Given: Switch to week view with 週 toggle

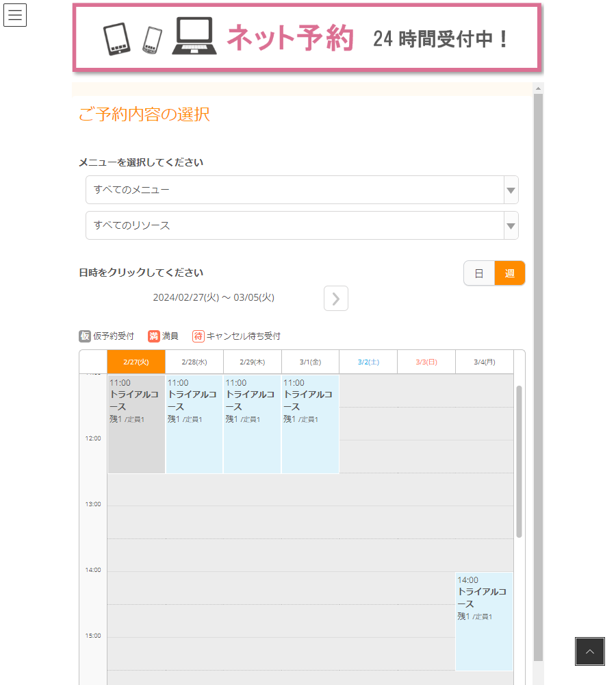Looking at the screenshot, I should coord(510,273).
